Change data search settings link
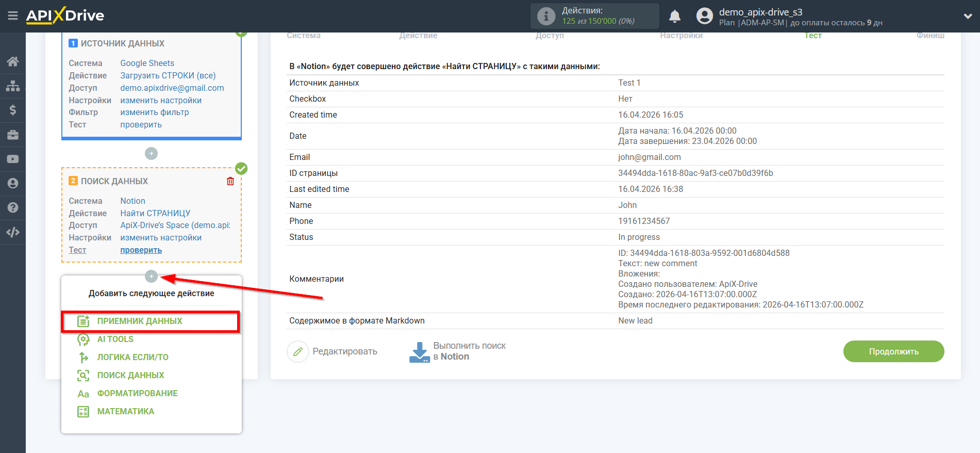The width and height of the screenshot is (980, 453). pyautogui.click(x=161, y=237)
